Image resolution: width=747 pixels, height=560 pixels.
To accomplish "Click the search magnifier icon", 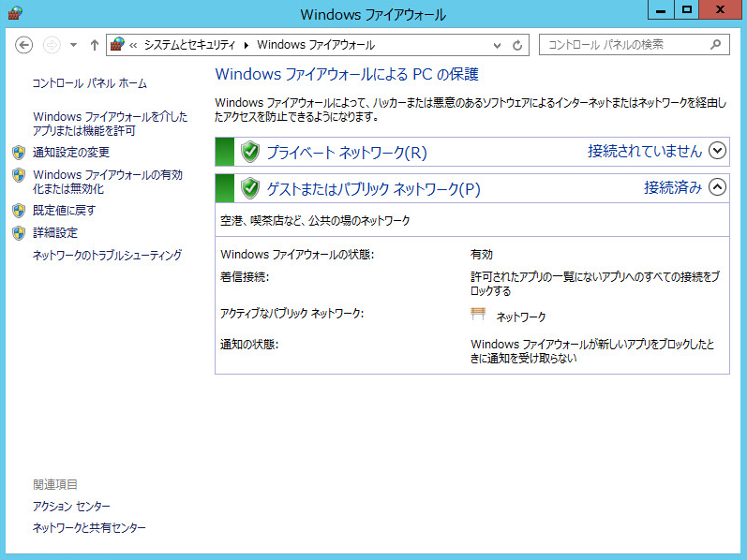I will 715,45.
